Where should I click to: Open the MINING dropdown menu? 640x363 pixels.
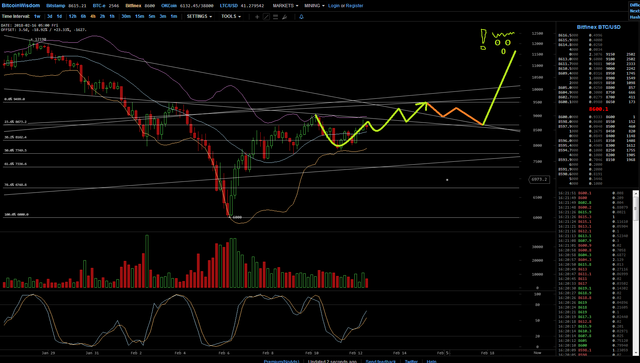[x=314, y=6]
